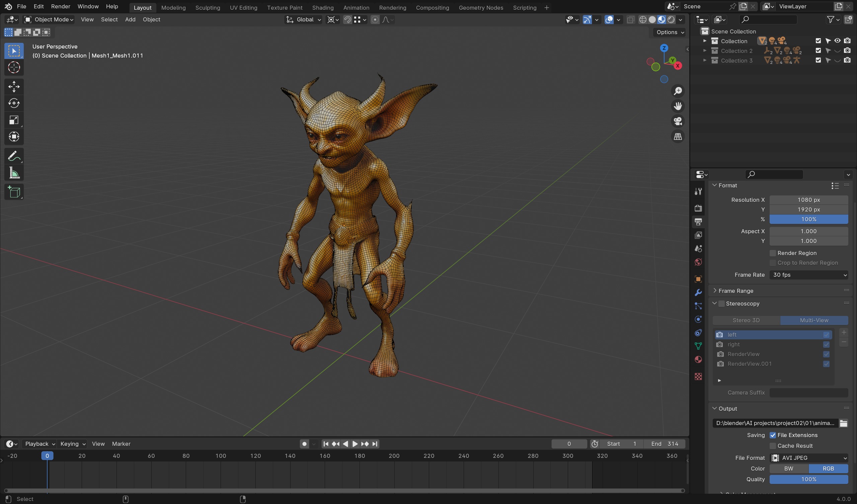Image resolution: width=857 pixels, height=504 pixels.
Task: Open the Geometry Nodes workspace tab
Action: tap(480, 7)
